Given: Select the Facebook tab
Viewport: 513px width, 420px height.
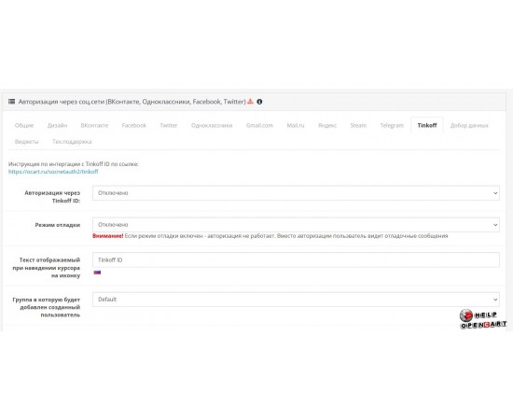Looking at the screenshot, I should [x=133, y=125].
